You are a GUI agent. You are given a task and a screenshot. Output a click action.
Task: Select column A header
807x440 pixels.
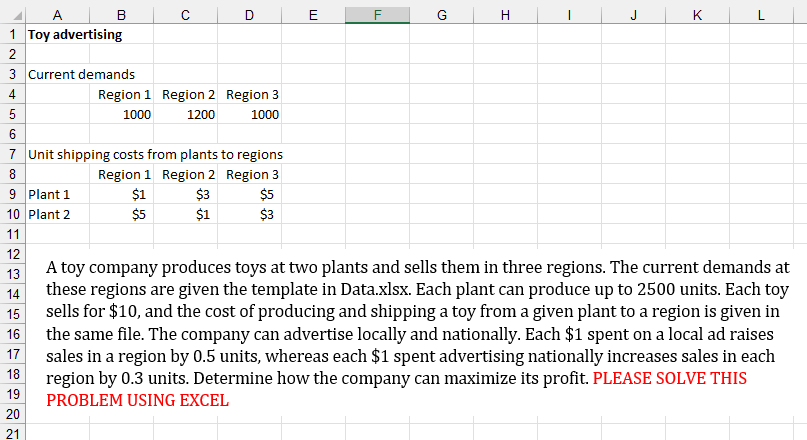point(57,15)
